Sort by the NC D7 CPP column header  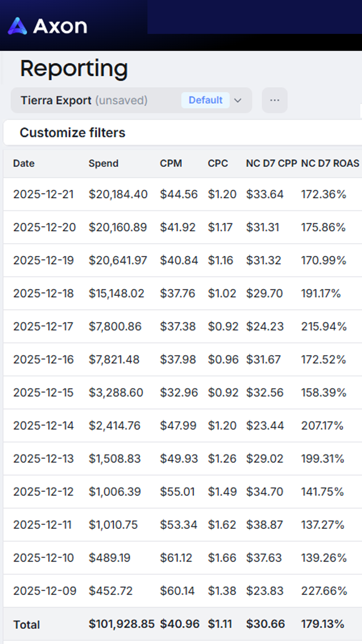(x=271, y=163)
